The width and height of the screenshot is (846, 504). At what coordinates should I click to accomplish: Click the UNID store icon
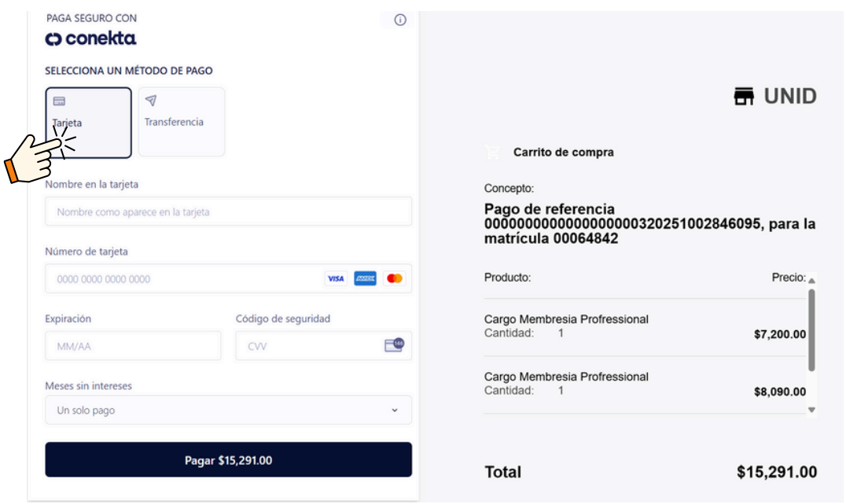(x=744, y=97)
